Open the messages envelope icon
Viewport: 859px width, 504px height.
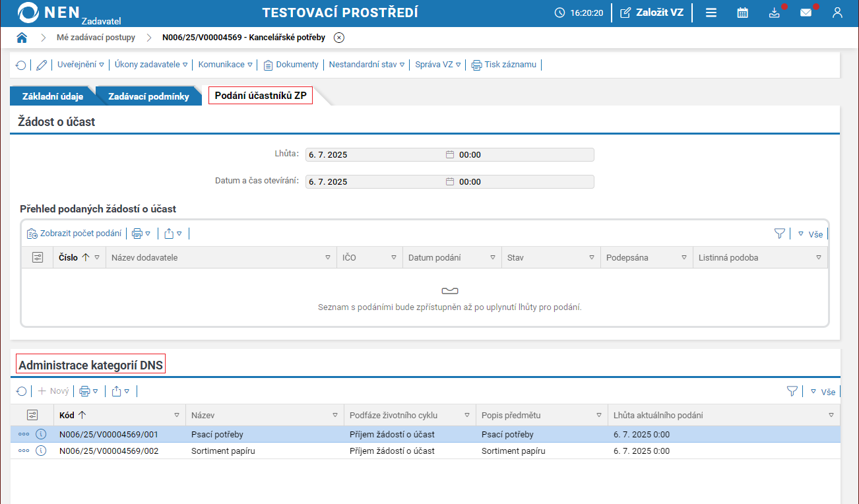click(806, 13)
